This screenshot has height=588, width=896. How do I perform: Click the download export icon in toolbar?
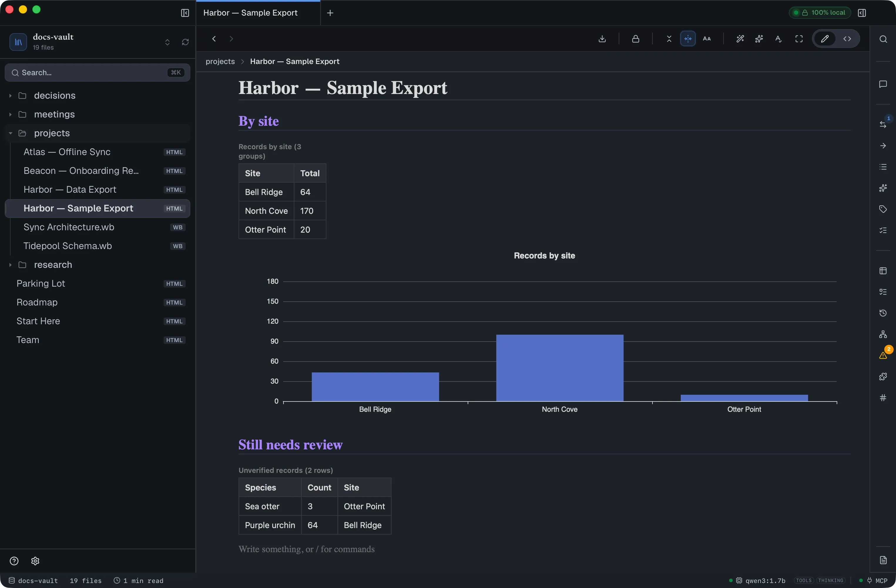coord(602,39)
